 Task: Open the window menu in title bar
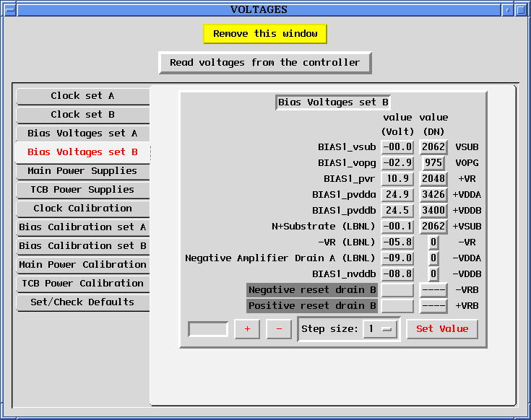[x=11, y=10]
